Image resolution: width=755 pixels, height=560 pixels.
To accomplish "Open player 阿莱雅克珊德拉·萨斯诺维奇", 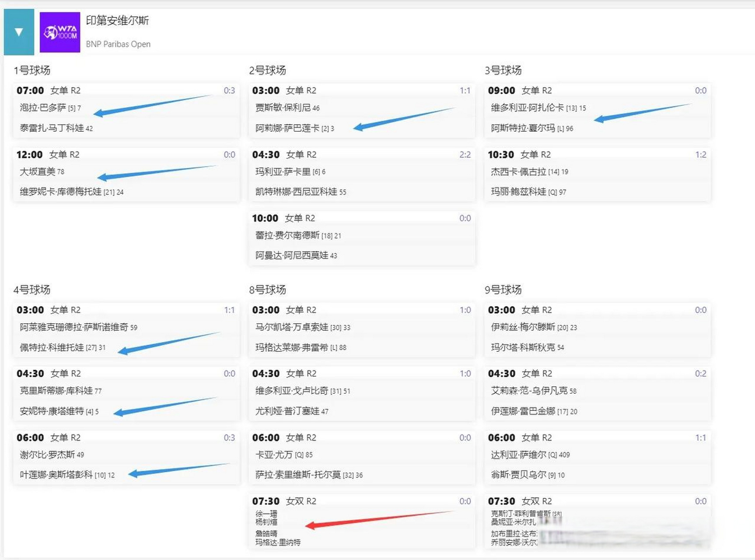I will (74, 327).
